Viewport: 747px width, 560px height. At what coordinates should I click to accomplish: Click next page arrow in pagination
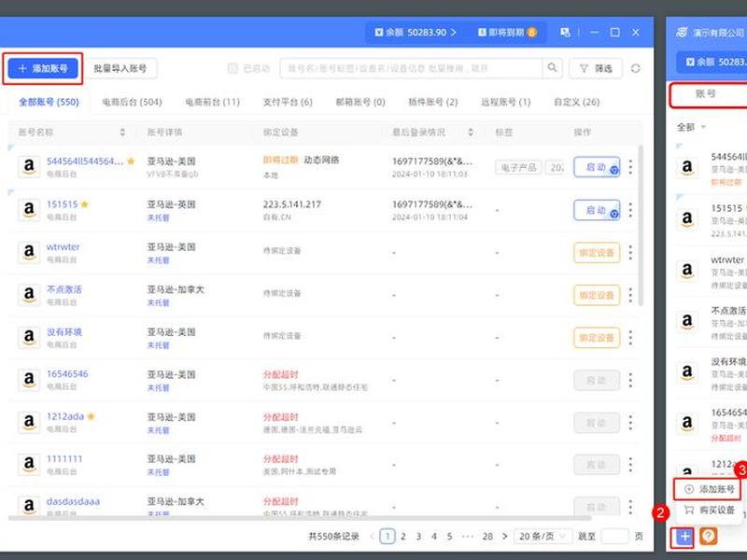click(x=504, y=537)
